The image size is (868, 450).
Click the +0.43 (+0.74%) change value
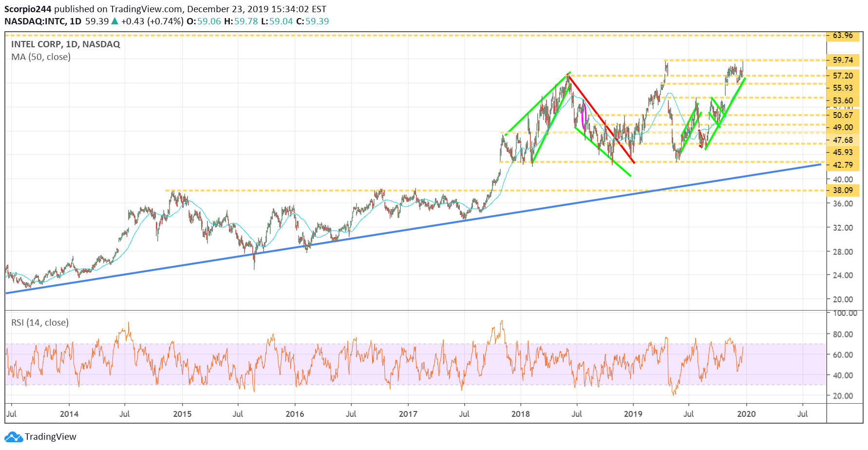click(152, 21)
